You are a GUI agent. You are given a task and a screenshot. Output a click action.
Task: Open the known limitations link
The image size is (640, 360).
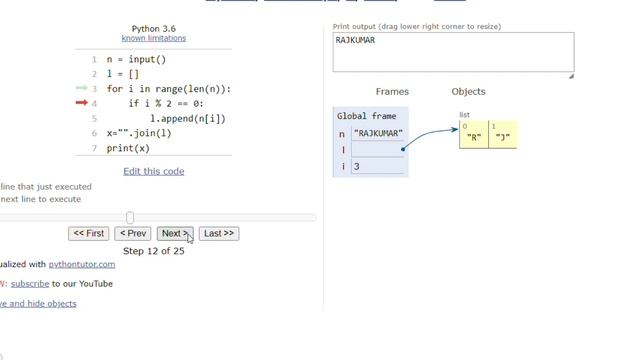pyautogui.click(x=153, y=38)
